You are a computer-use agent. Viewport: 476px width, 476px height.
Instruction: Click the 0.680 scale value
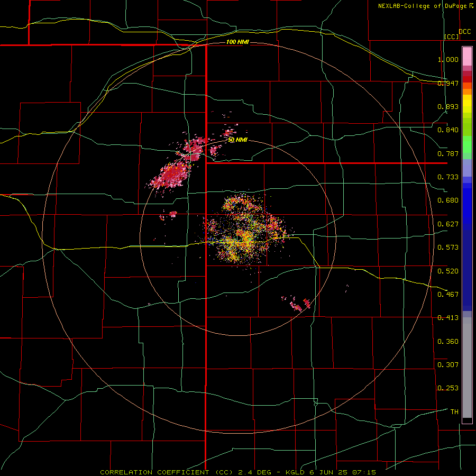[448, 200]
